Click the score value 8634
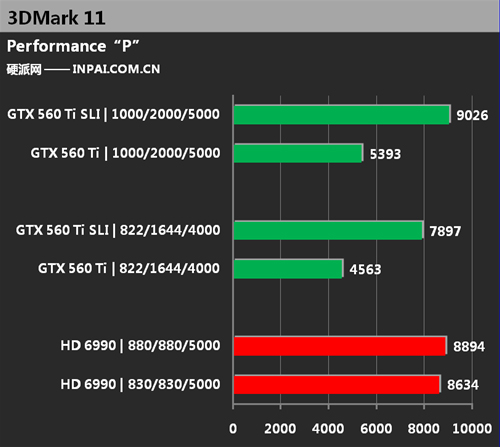The width and height of the screenshot is (500, 447). [x=463, y=385]
